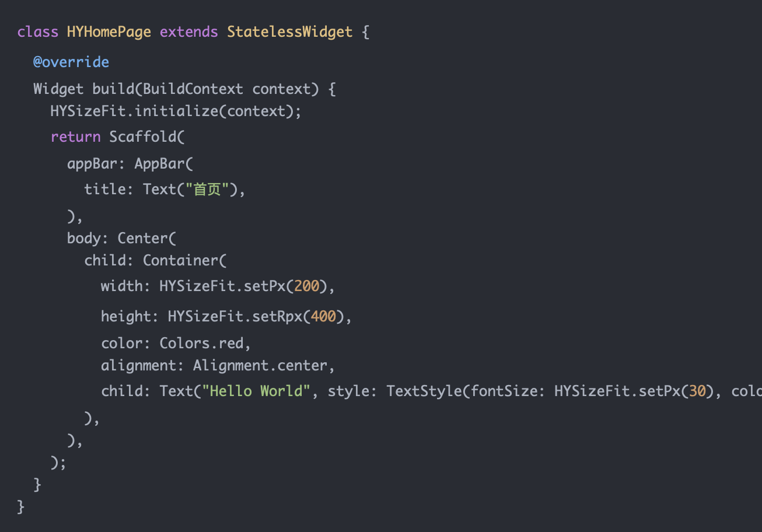
Task: Click the TextStyle constructor
Action: 425,391
